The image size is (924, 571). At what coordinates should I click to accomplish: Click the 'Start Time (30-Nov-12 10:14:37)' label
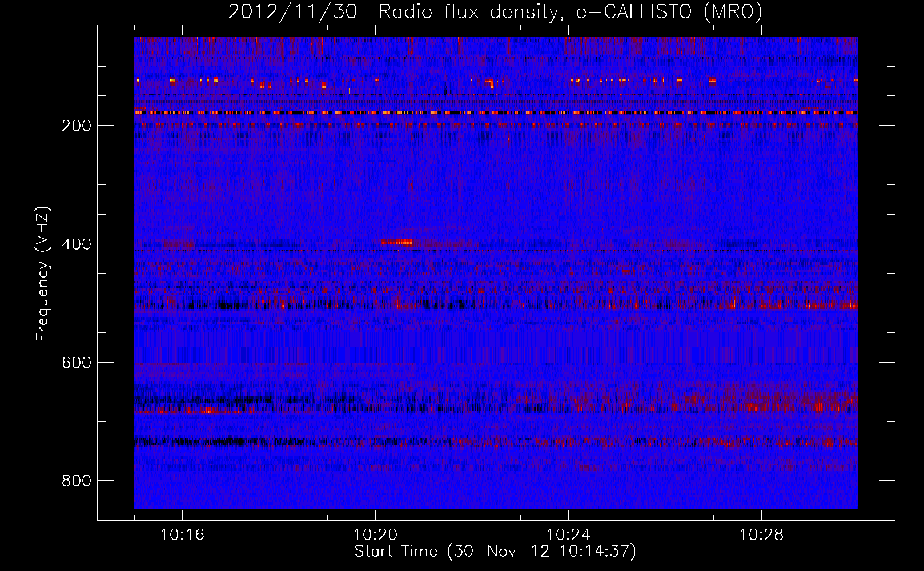point(495,552)
